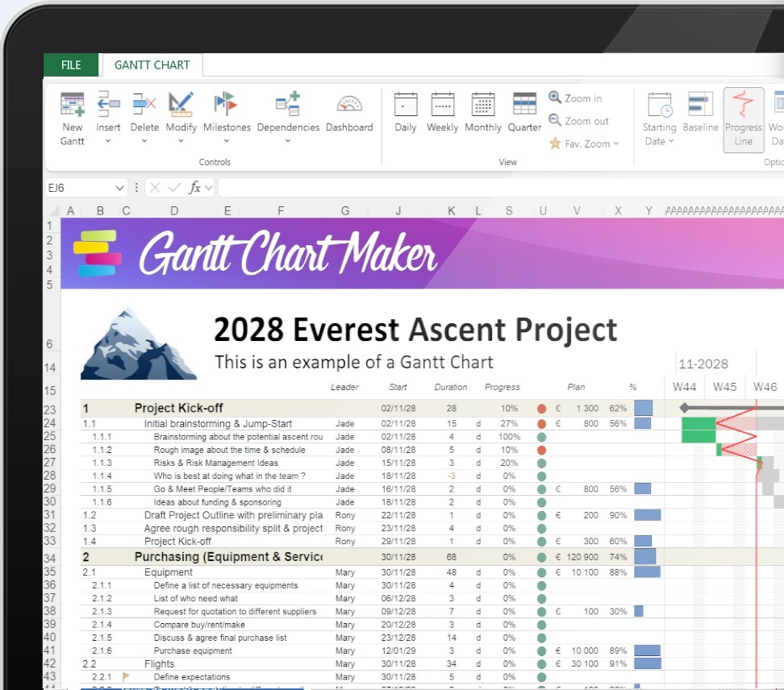This screenshot has width=784, height=690.
Task: Click the Milestones flag icon
Action: pyautogui.click(x=226, y=104)
